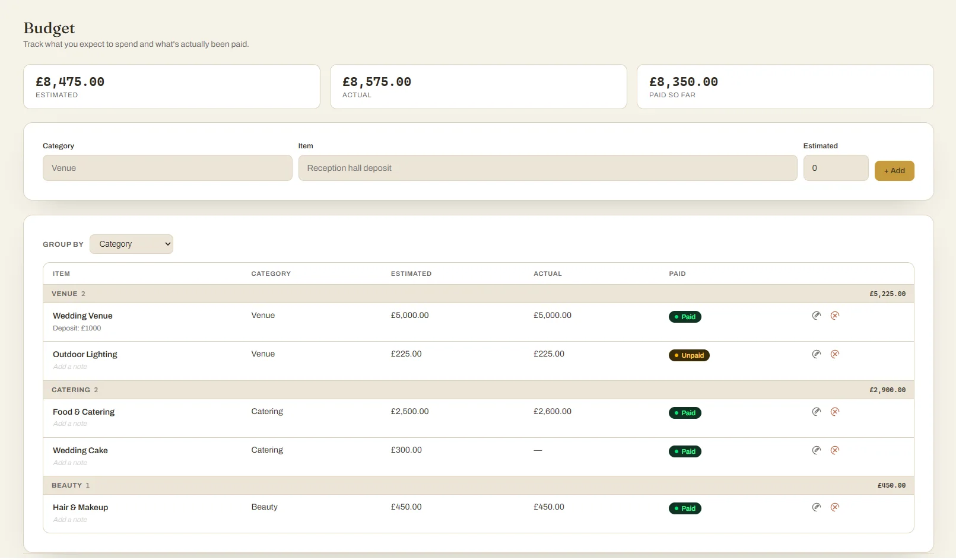Toggle Paid badge on Food & Catering
Image resolution: width=956 pixels, height=560 pixels.
(685, 413)
